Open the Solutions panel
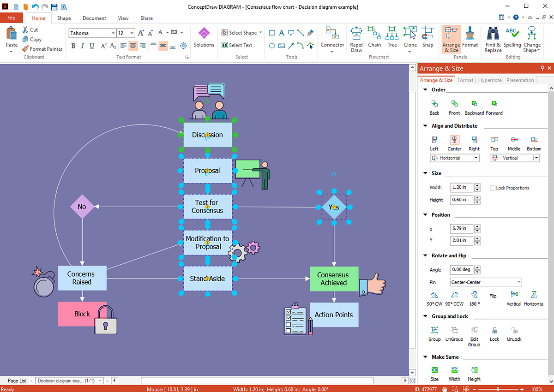The image size is (554, 392). [x=204, y=37]
